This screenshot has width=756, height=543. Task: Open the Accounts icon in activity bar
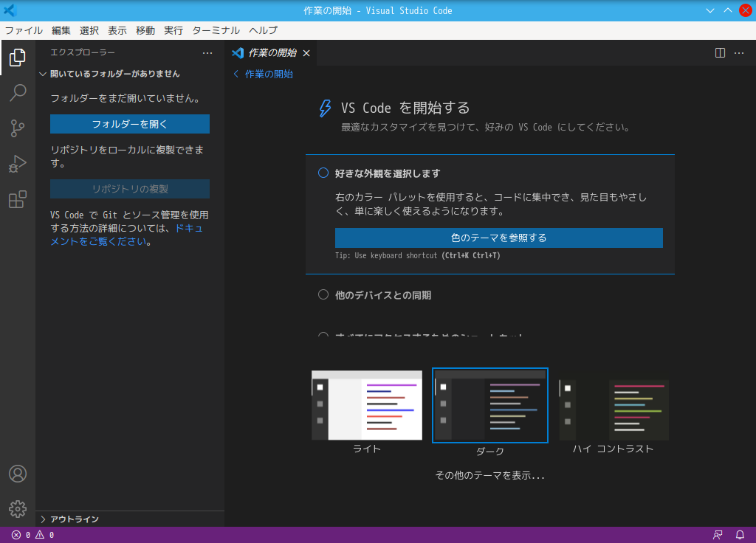(18, 474)
